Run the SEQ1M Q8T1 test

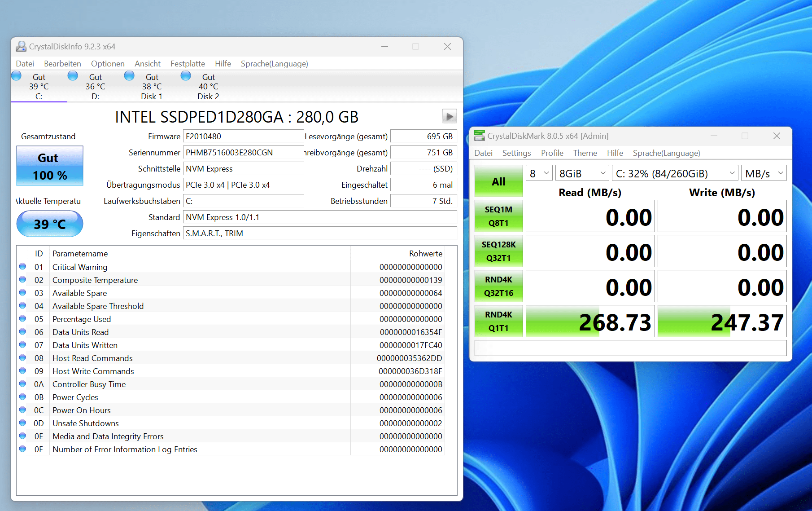(499, 216)
